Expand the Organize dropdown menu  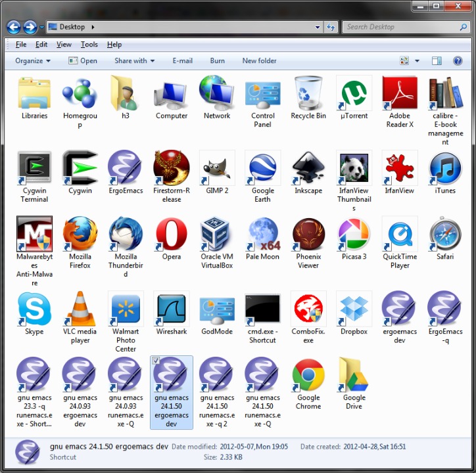(33, 60)
